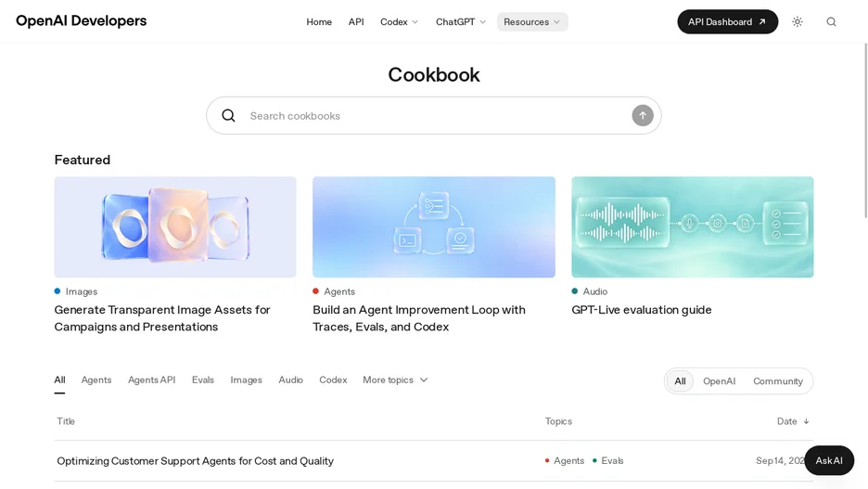Open the GPT-Live evaluation guide thumbnail
The image size is (868, 489).
point(693,227)
